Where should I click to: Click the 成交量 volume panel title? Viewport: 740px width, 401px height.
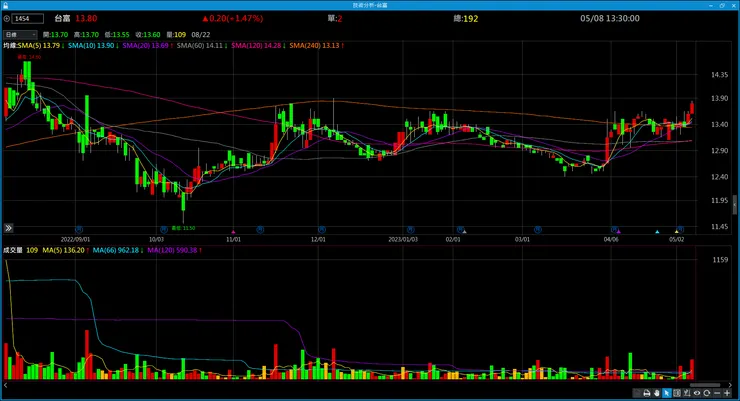13,251
